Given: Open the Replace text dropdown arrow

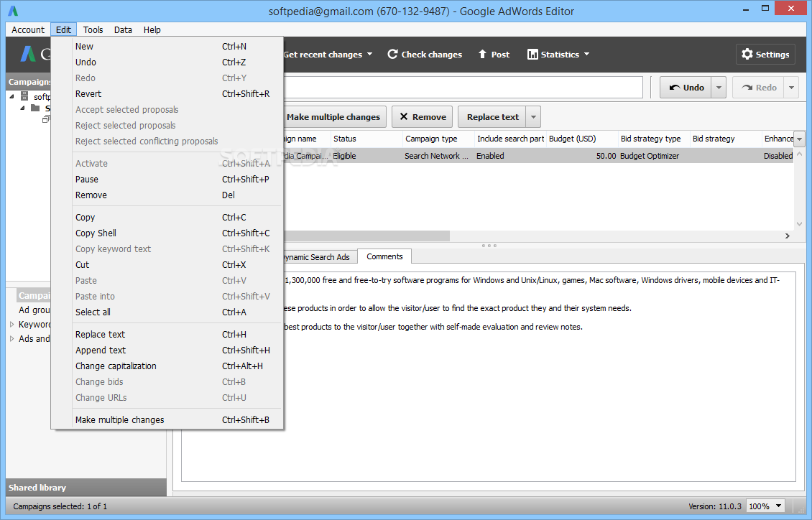Looking at the screenshot, I should point(533,117).
